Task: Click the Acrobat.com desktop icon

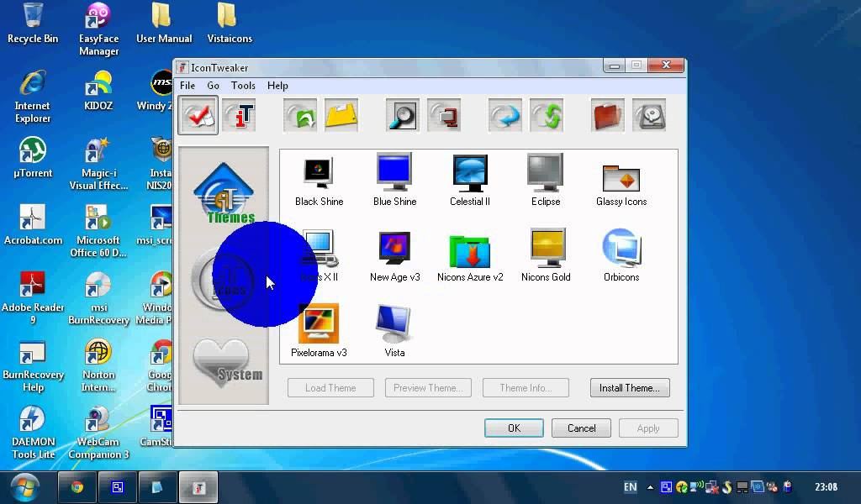Action: coord(33,225)
